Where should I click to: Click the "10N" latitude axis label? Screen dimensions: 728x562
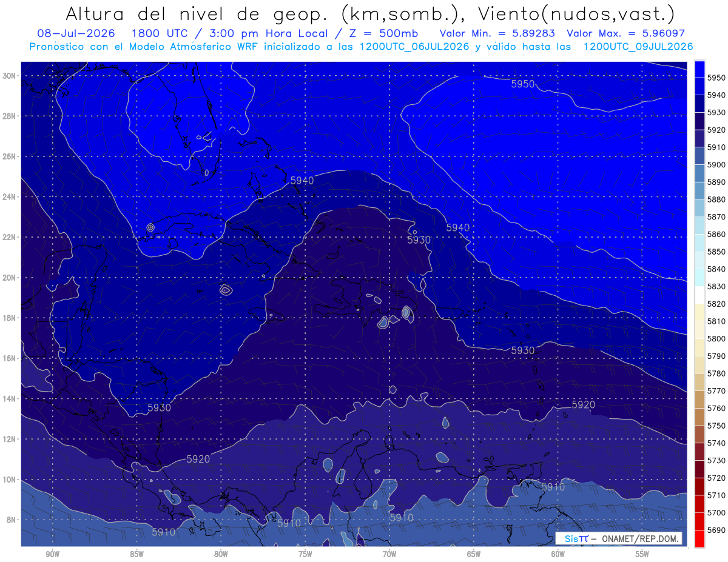[10, 480]
